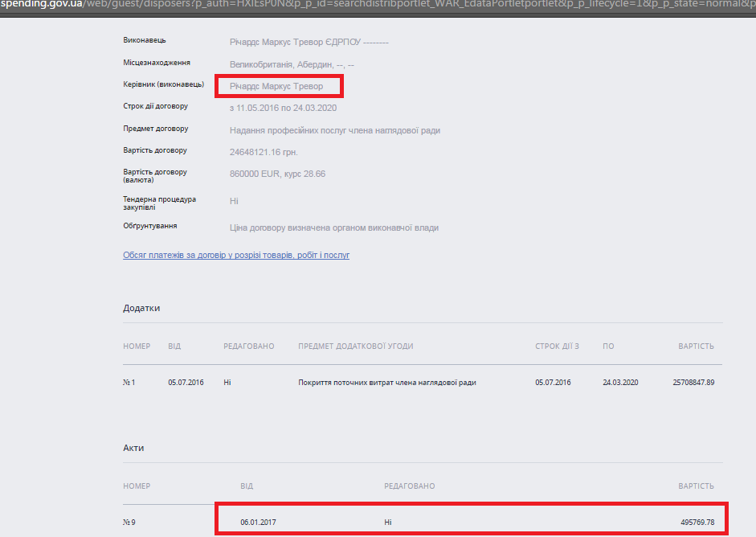
Task: Open the 'Обсяг платежів за договір' link
Action: click(x=235, y=255)
